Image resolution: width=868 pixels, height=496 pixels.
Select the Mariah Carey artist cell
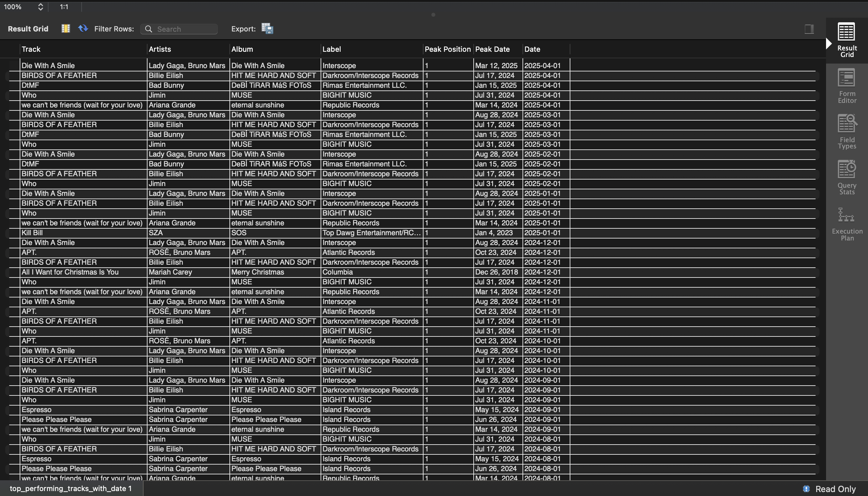[x=170, y=272]
